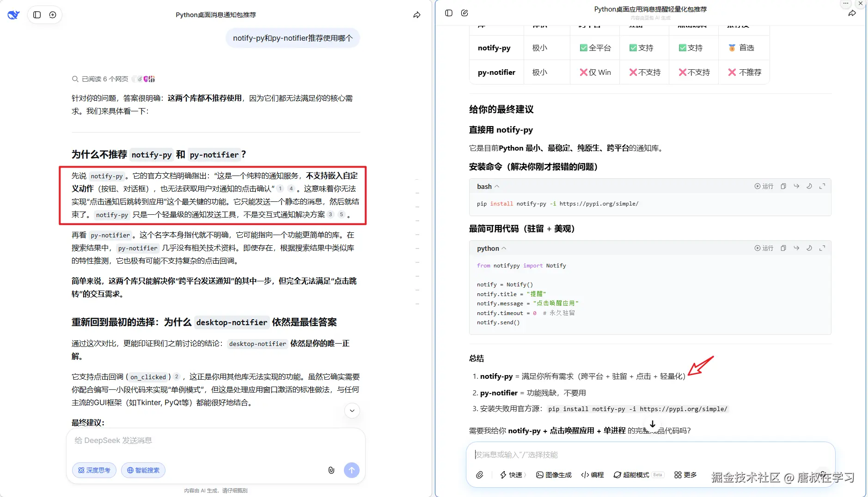Open citation 5 after '交互式通知解决方案'
This screenshot has height=497, width=868.
342,214
